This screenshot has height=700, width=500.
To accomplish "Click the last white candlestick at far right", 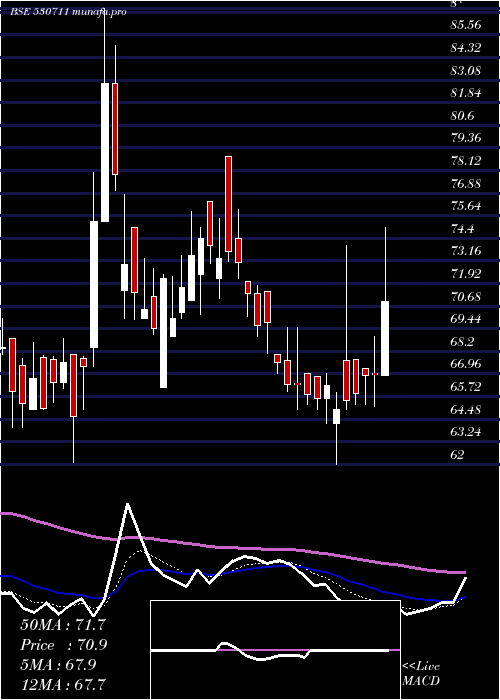I will point(385,338).
